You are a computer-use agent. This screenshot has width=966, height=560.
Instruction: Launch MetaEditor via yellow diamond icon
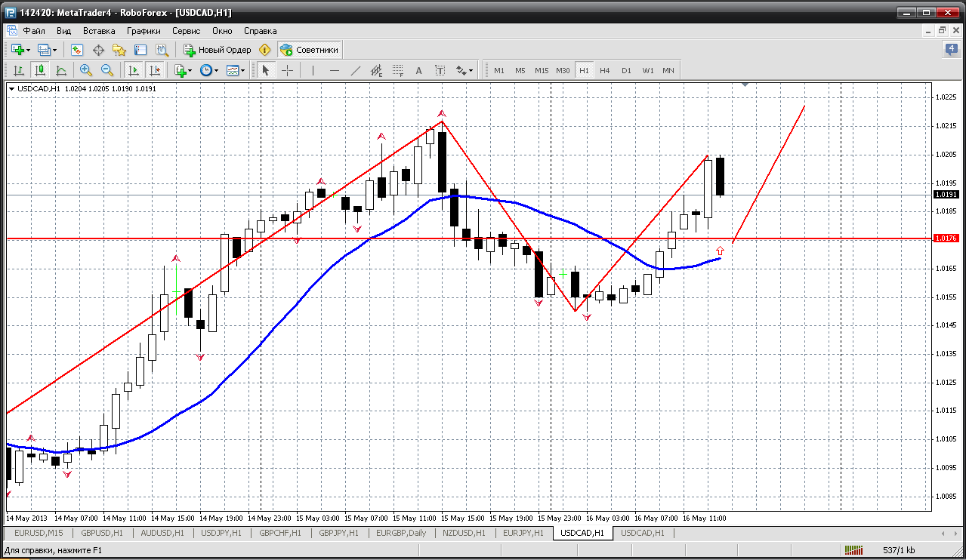click(264, 50)
